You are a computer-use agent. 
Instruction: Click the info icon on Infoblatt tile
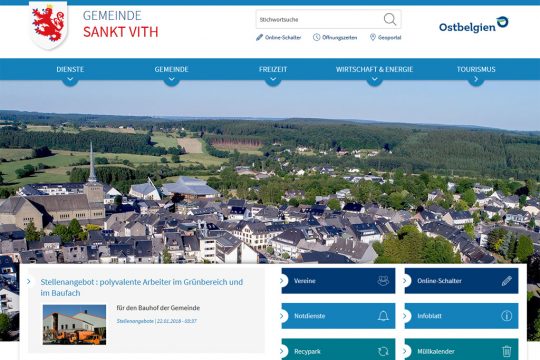point(506,316)
